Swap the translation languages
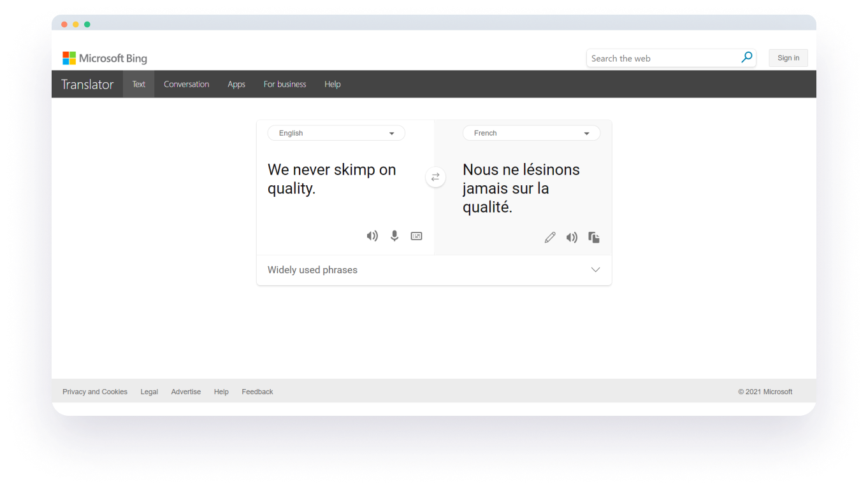Viewport: 868px width, 489px height. tap(435, 177)
